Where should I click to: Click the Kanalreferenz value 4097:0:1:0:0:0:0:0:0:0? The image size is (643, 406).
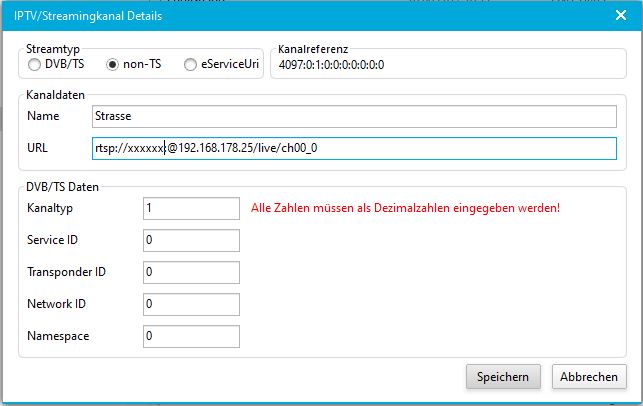coord(331,66)
